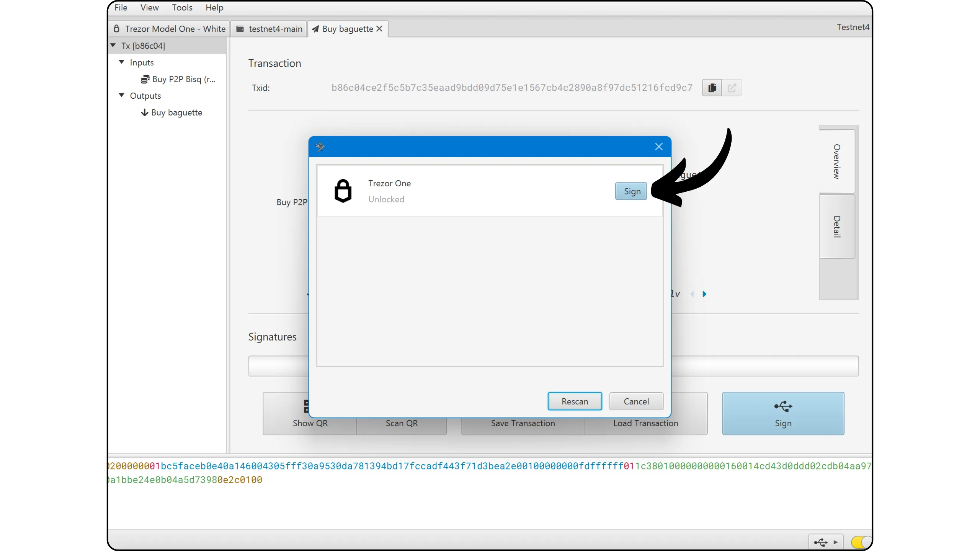Click the coins icon beside Buy P2P Bisq
The width and height of the screenshot is (980, 551).
(145, 79)
